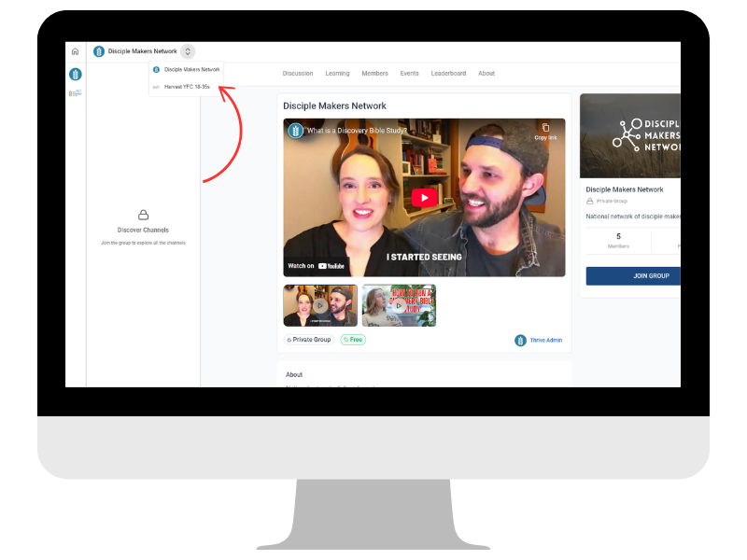Select the Disciple Makers Network sidebar logo

pos(76,75)
